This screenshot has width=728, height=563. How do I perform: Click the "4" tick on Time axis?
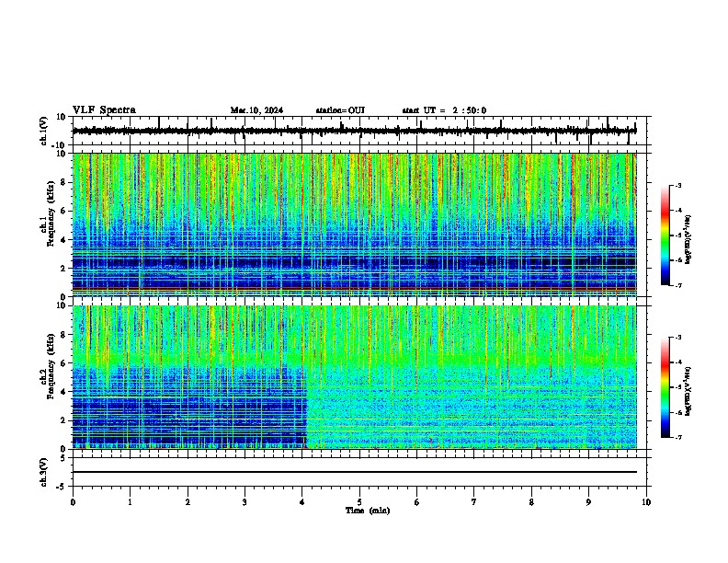pos(302,502)
